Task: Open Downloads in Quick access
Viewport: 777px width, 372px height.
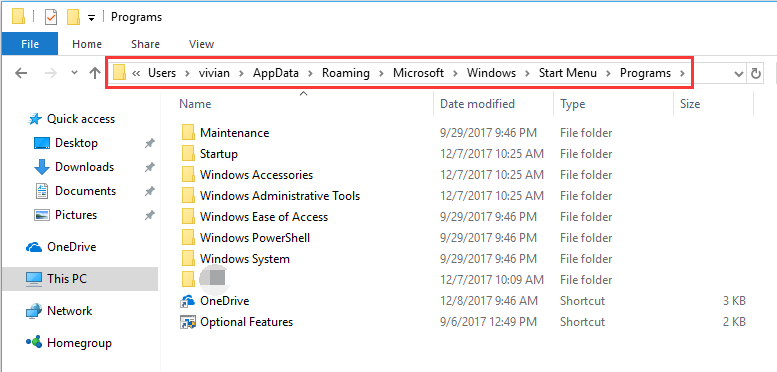Action: tap(84, 167)
